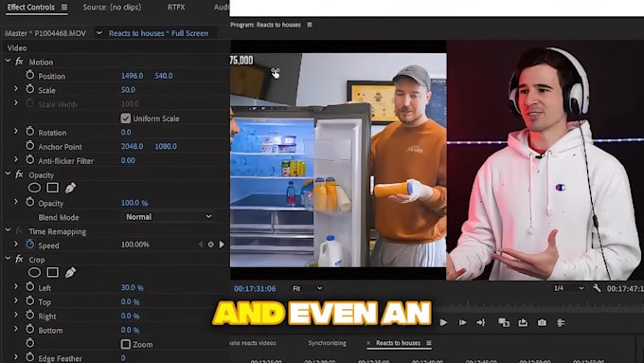Step forward one frame
This screenshot has height=363, width=644.
pyautogui.click(x=462, y=322)
